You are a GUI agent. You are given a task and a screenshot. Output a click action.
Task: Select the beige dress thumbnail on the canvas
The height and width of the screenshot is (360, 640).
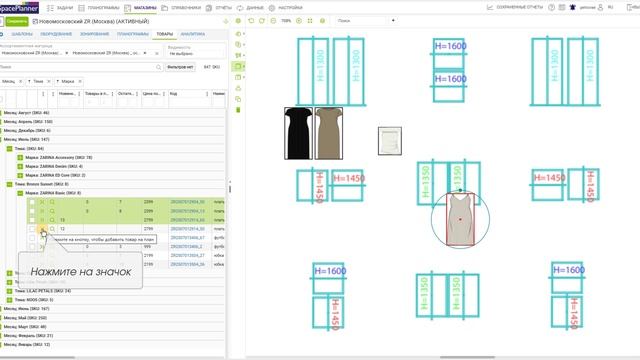point(329,133)
